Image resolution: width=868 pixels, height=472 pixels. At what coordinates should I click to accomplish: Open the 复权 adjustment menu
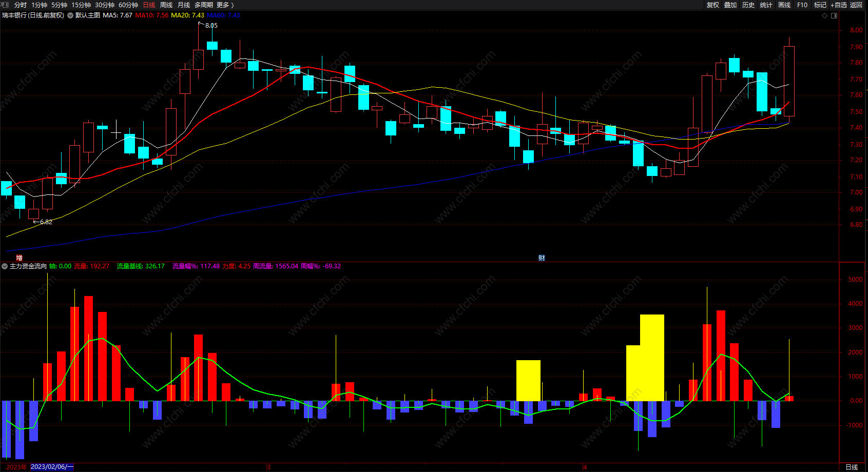click(x=713, y=5)
